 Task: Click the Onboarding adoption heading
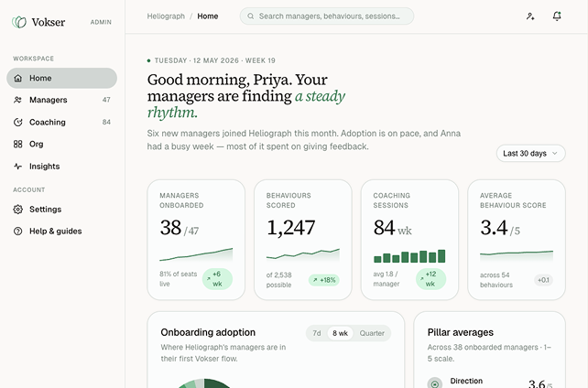click(208, 332)
